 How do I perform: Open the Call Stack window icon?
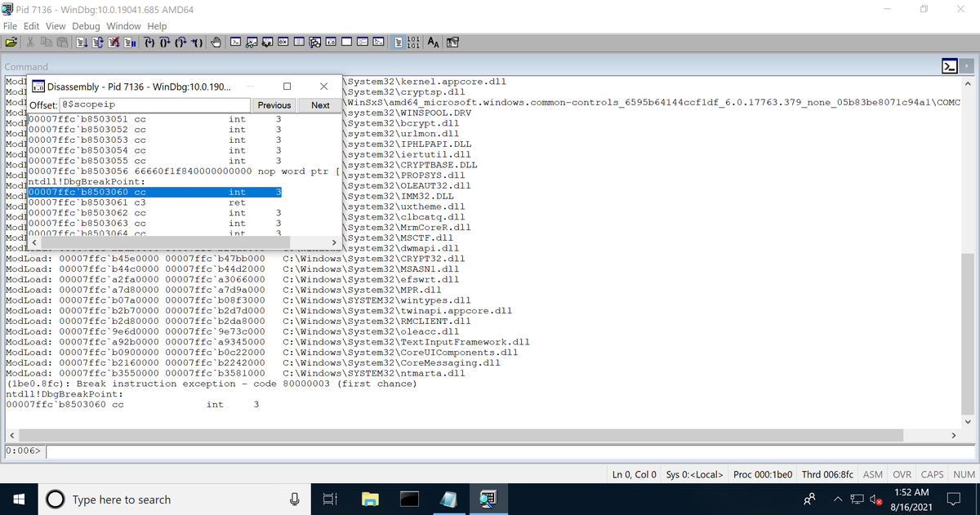[314, 42]
